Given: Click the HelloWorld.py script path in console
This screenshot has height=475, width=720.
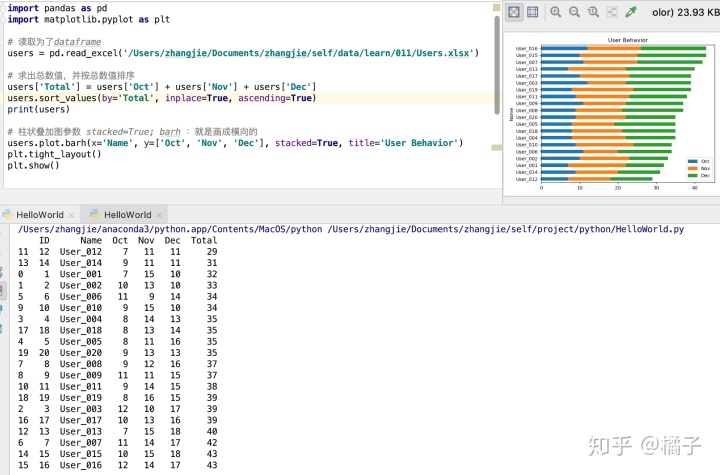Looking at the screenshot, I should (506, 229).
